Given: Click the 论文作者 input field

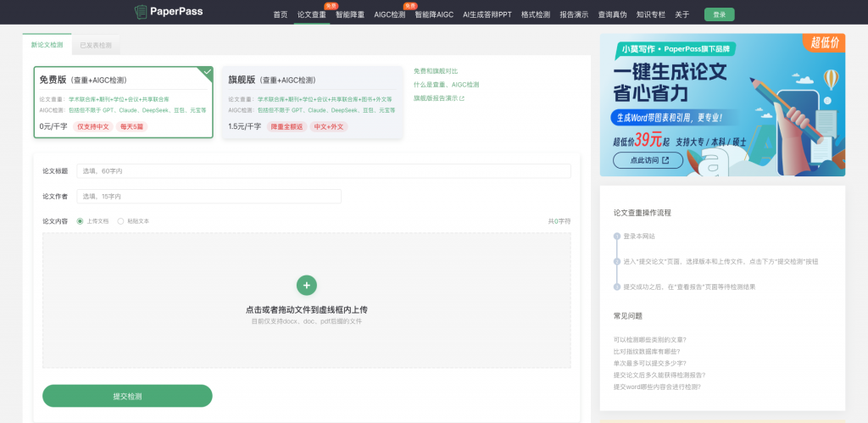Looking at the screenshot, I should 209,197.
